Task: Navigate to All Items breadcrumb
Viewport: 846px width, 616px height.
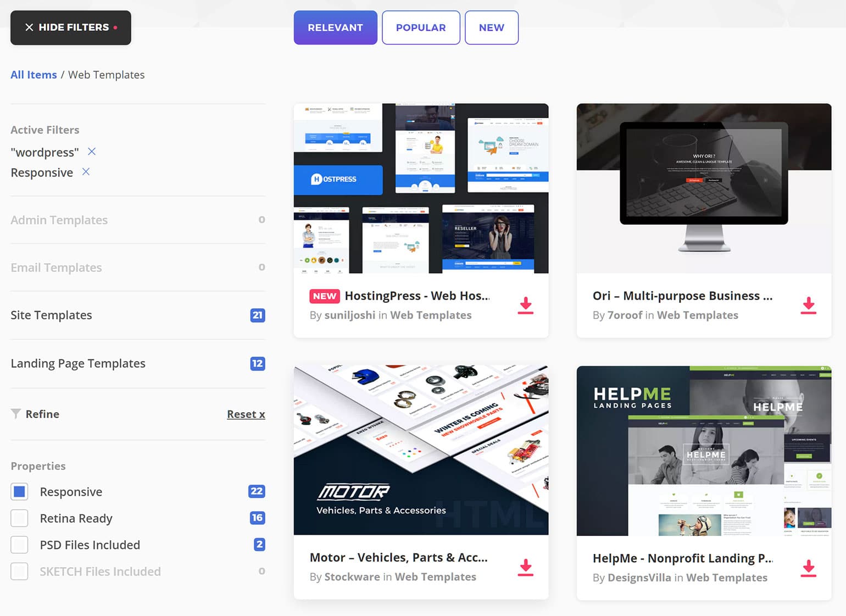Action: point(33,74)
